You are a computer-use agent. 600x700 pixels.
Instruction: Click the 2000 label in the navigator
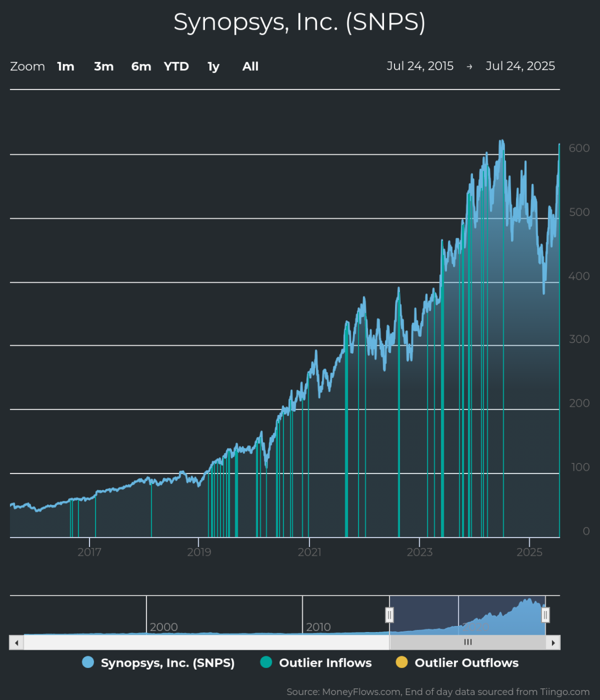coord(164,627)
